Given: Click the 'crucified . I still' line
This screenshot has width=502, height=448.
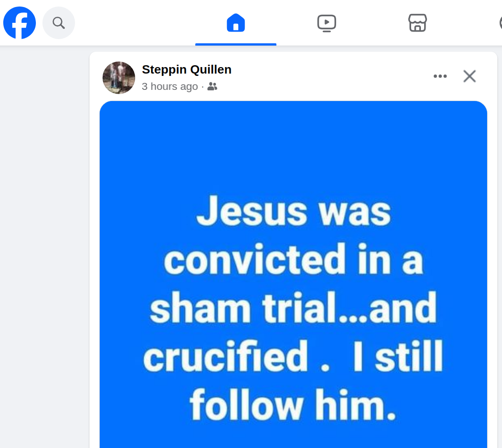Looking at the screenshot, I should coord(293,356).
